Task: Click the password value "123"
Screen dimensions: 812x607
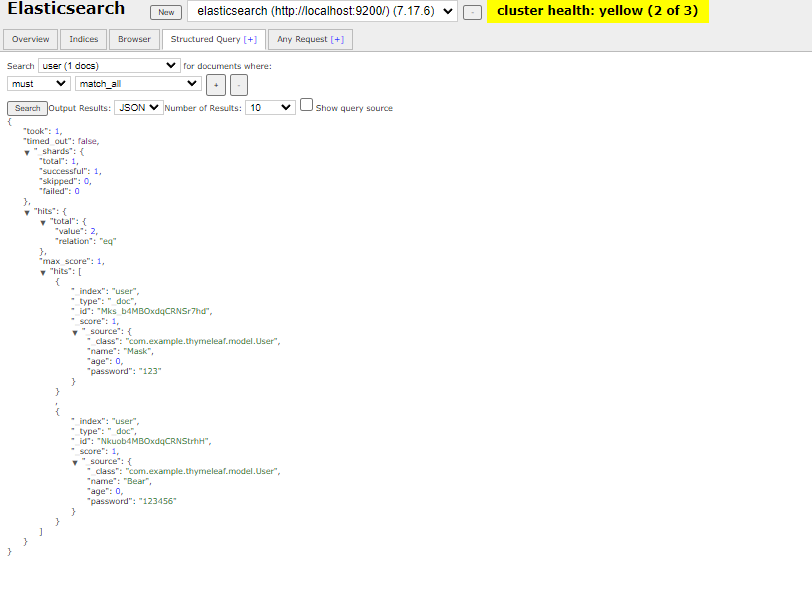Action: (x=150, y=371)
